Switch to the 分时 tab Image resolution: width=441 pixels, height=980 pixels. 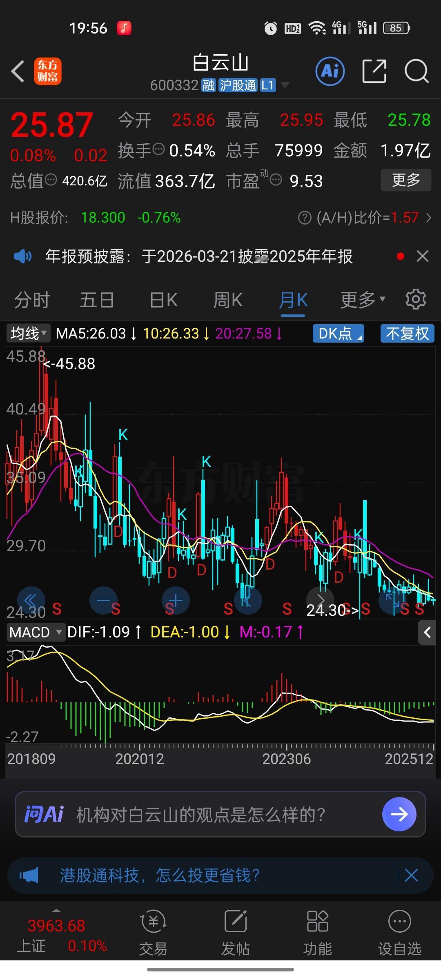tap(32, 300)
